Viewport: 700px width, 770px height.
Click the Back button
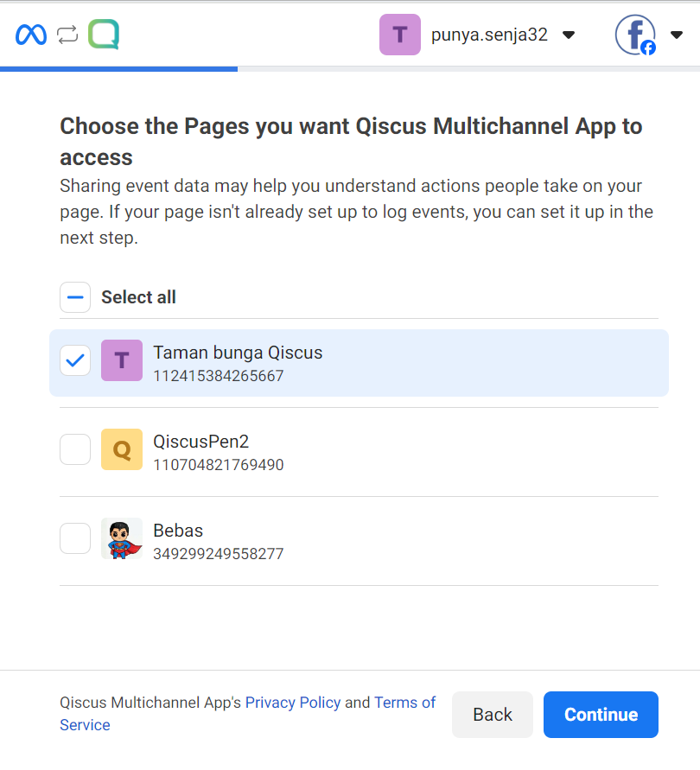(x=493, y=715)
